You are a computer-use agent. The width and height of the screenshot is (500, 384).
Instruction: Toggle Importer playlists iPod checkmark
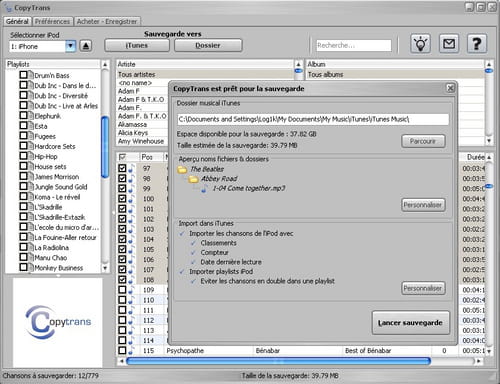tap(182, 272)
